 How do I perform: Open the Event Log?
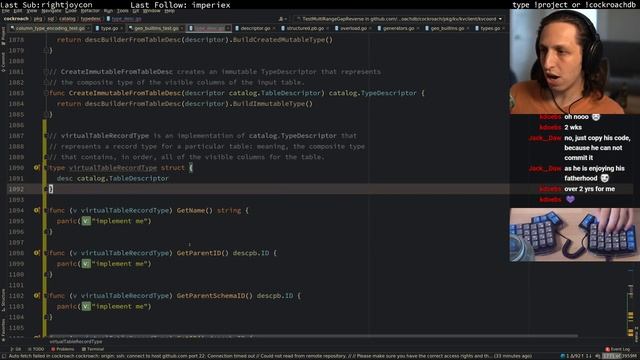point(618,349)
